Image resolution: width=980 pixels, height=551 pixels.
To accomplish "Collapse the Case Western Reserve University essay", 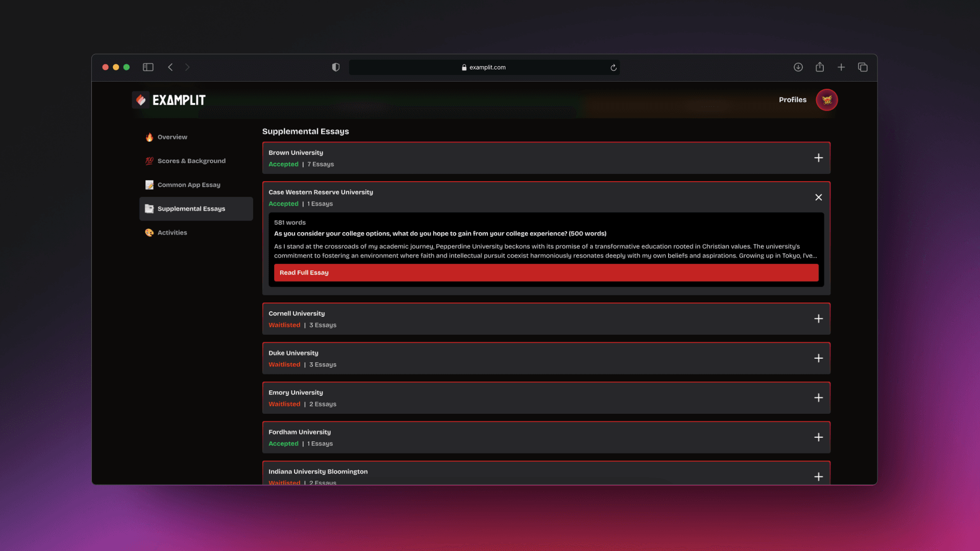I will tap(818, 197).
